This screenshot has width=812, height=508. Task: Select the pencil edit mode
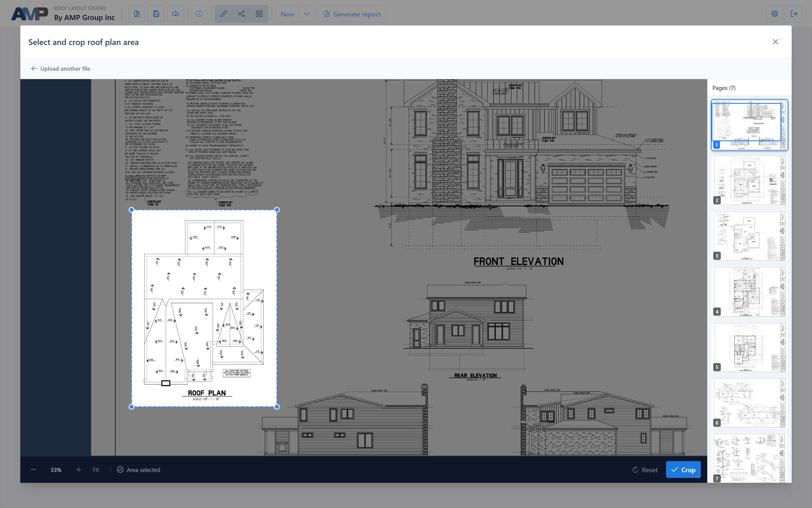tap(224, 14)
